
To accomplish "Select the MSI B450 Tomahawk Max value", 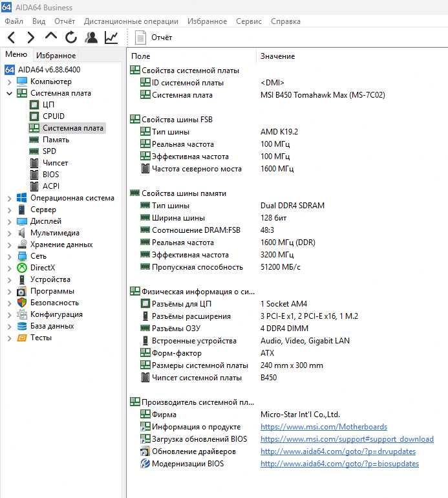I will click(323, 95).
